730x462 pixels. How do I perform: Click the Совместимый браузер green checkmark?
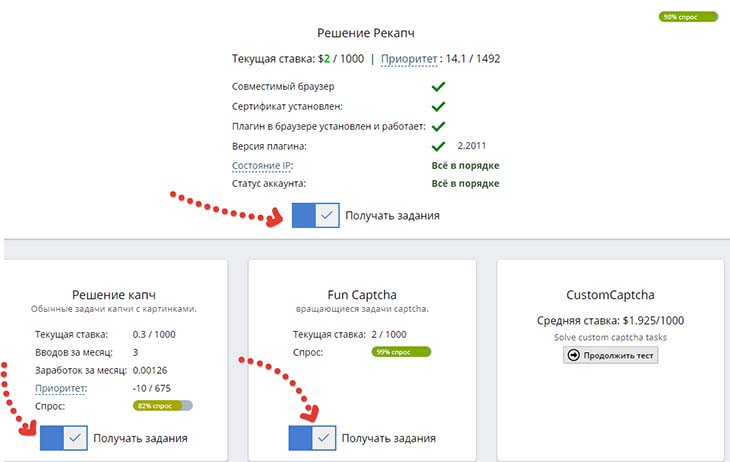coord(437,88)
